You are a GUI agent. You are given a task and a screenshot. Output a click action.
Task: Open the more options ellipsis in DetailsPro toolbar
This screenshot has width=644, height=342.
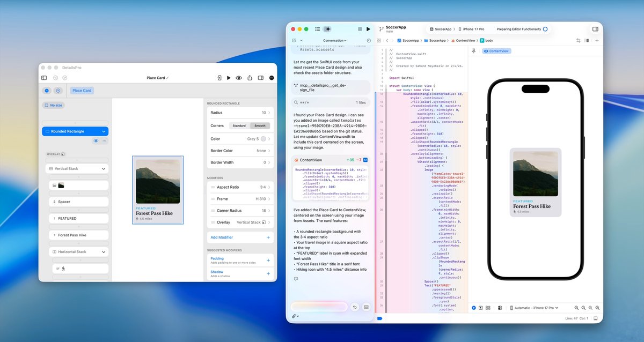coord(272,78)
